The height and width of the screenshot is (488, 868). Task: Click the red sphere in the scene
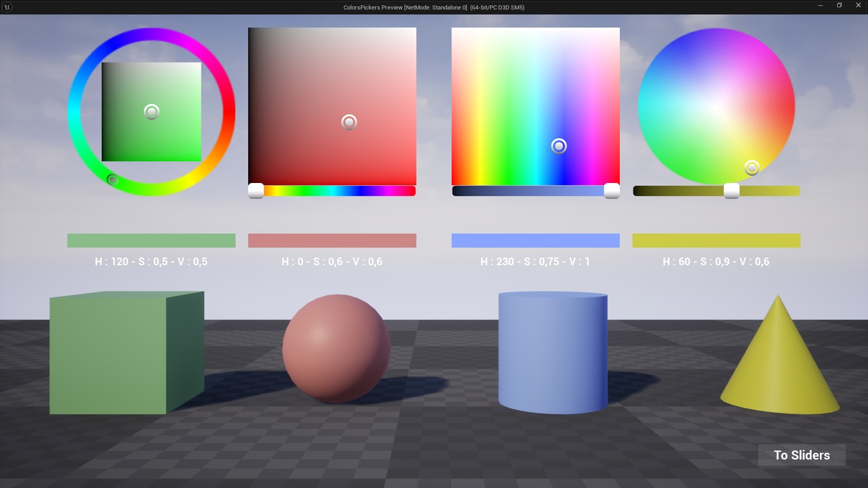tap(336, 348)
